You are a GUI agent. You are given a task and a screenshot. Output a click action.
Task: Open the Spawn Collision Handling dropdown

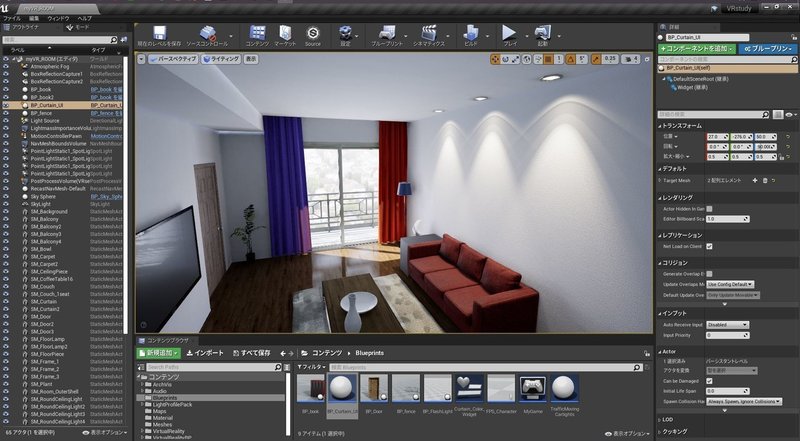coord(744,402)
